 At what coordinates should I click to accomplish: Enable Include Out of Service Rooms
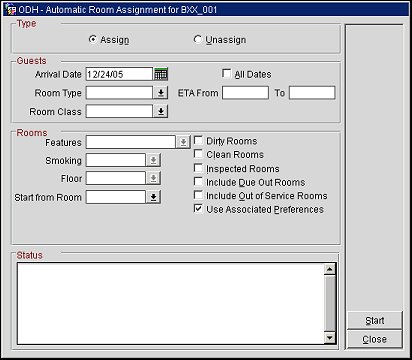tap(198, 195)
